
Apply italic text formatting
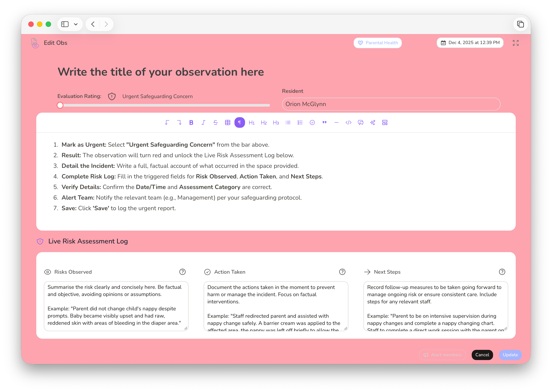pos(203,123)
